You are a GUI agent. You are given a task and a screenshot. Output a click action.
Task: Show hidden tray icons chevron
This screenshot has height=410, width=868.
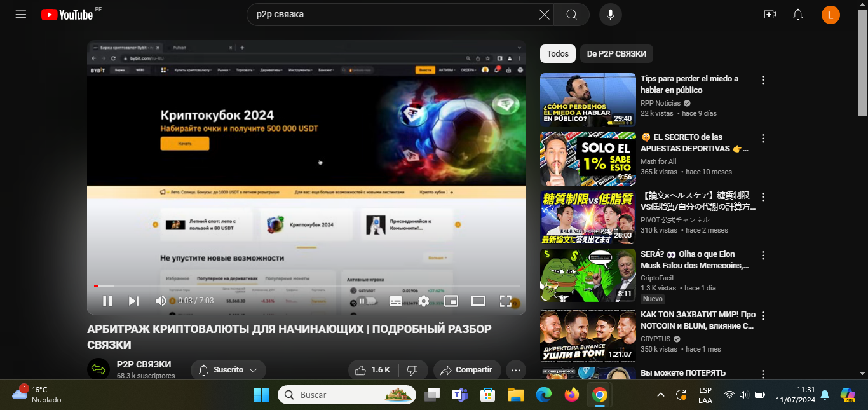click(660, 395)
